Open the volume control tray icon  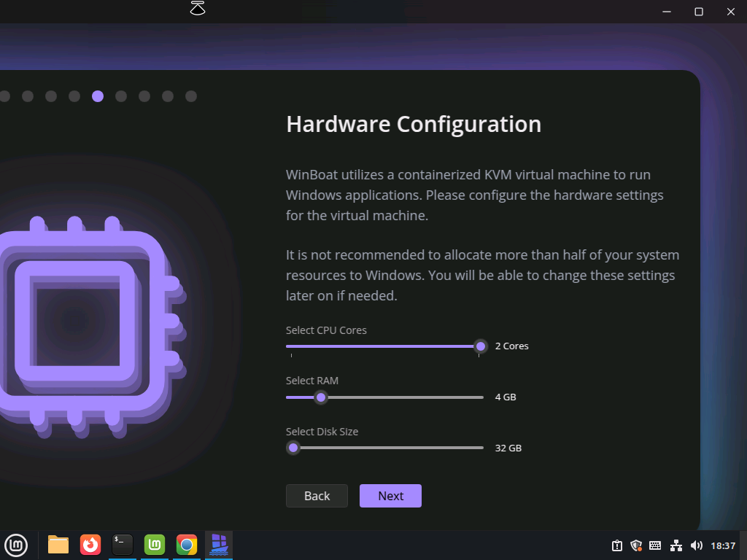pos(697,545)
